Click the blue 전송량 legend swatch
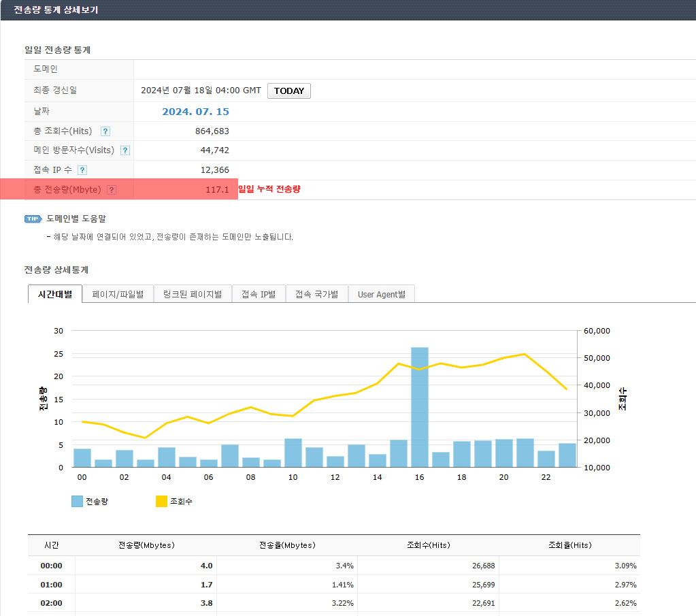Image resolution: width=696 pixels, height=616 pixels. coord(78,501)
